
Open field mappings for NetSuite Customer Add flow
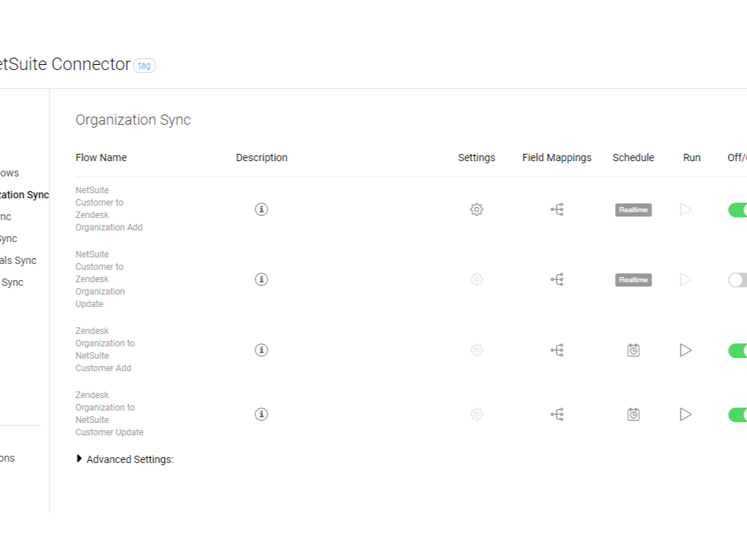coord(557,350)
